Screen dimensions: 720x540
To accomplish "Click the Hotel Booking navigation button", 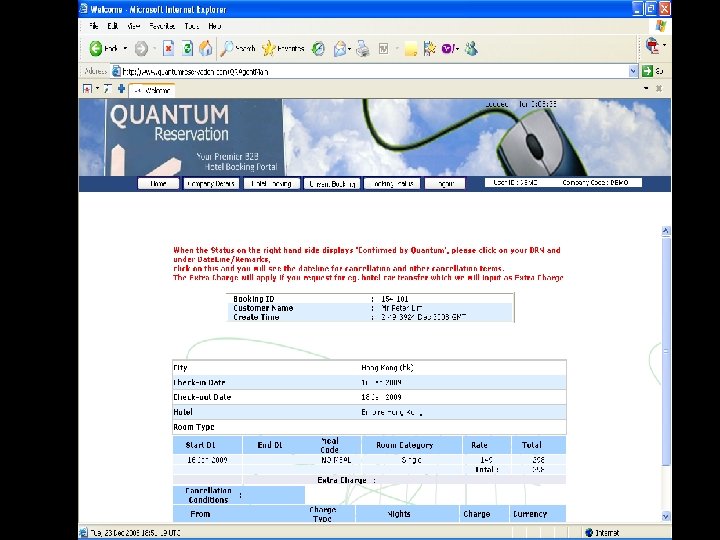I will [x=271, y=184].
